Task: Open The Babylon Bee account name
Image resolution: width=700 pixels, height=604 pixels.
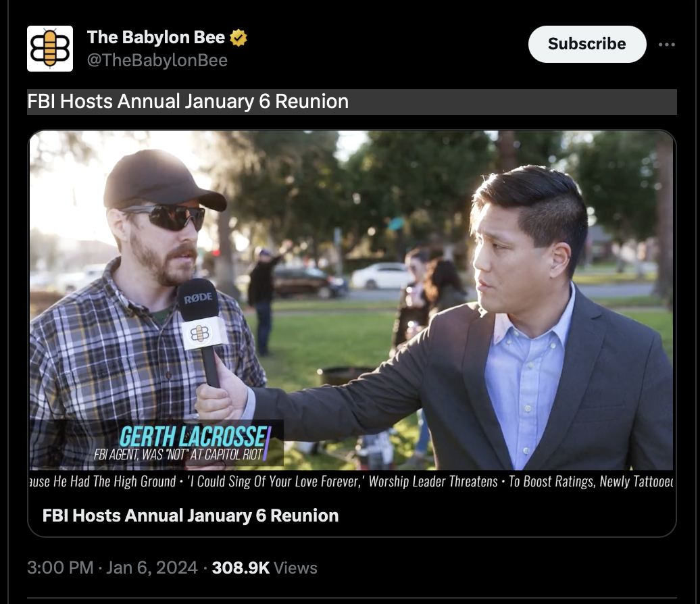Action: point(156,38)
